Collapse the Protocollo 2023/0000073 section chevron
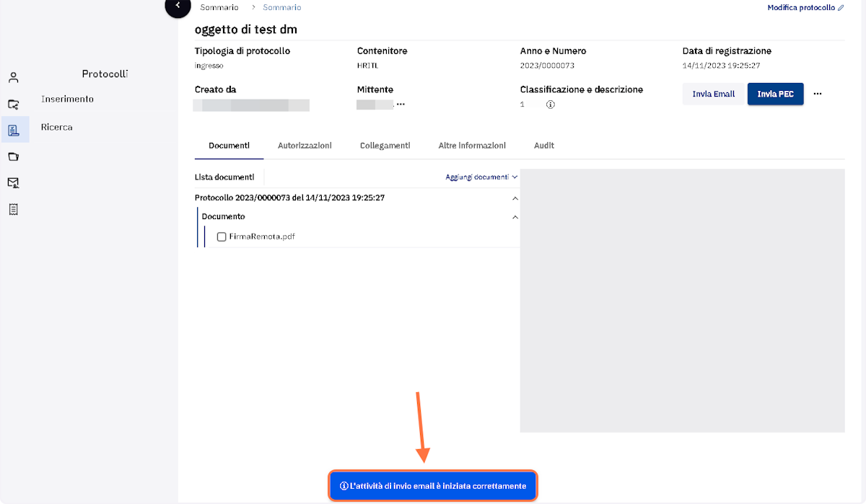Screen dimensions: 866x504 (515, 198)
